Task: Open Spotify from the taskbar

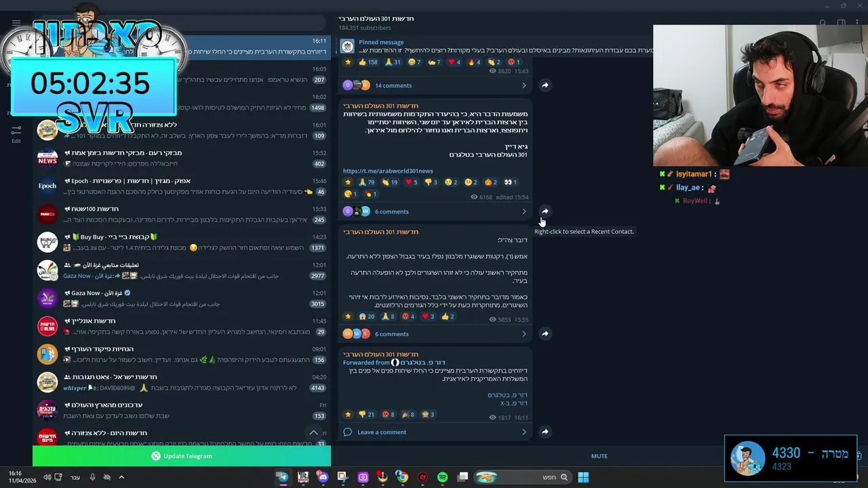Action: coord(442,477)
